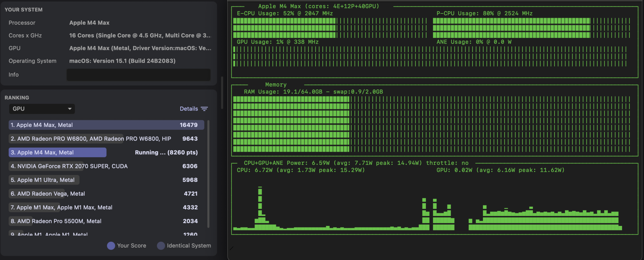The image size is (644, 260).
Task: Select the running Apple M4 Max row 3
Action: coord(106,152)
